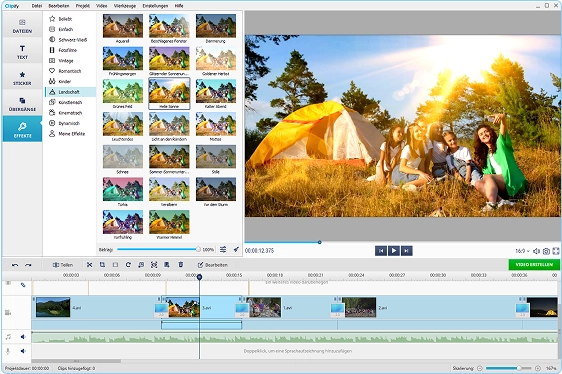Select the Schwarz-Weiß effects category

(x=70, y=39)
